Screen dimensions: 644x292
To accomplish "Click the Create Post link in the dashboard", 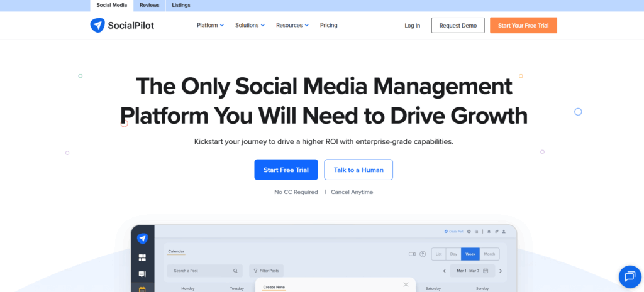I will (454, 231).
